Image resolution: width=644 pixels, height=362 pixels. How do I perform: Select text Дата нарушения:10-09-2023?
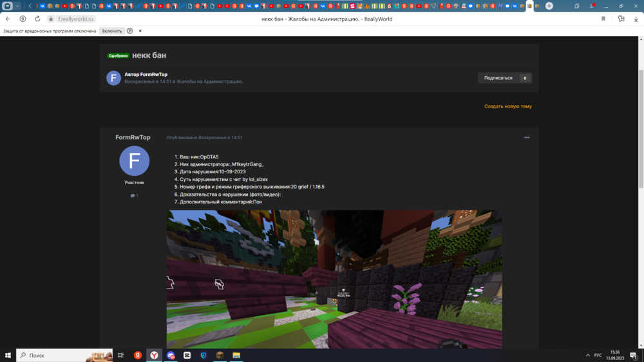tap(213, 172)
